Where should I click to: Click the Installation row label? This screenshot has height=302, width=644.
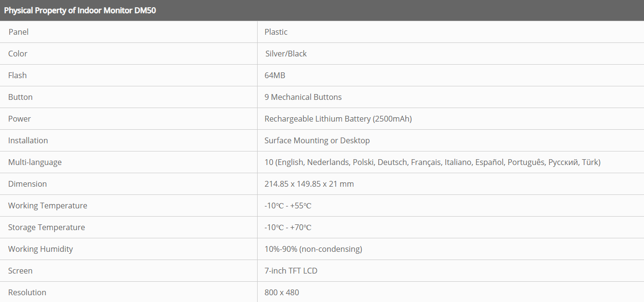pyautogui.click(x=28, y=140)
